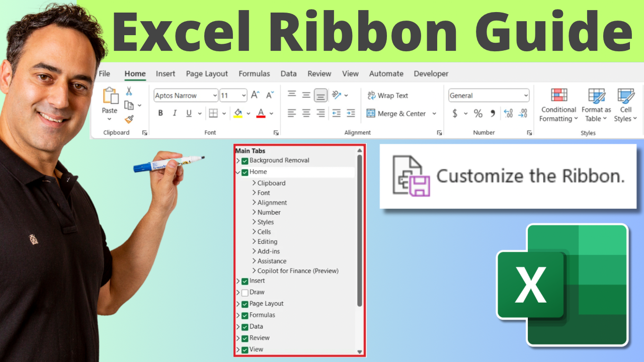This screenshot has height=362, width=644.
Task: Apply Bottom Align to cells
Action: coord(321,96)
